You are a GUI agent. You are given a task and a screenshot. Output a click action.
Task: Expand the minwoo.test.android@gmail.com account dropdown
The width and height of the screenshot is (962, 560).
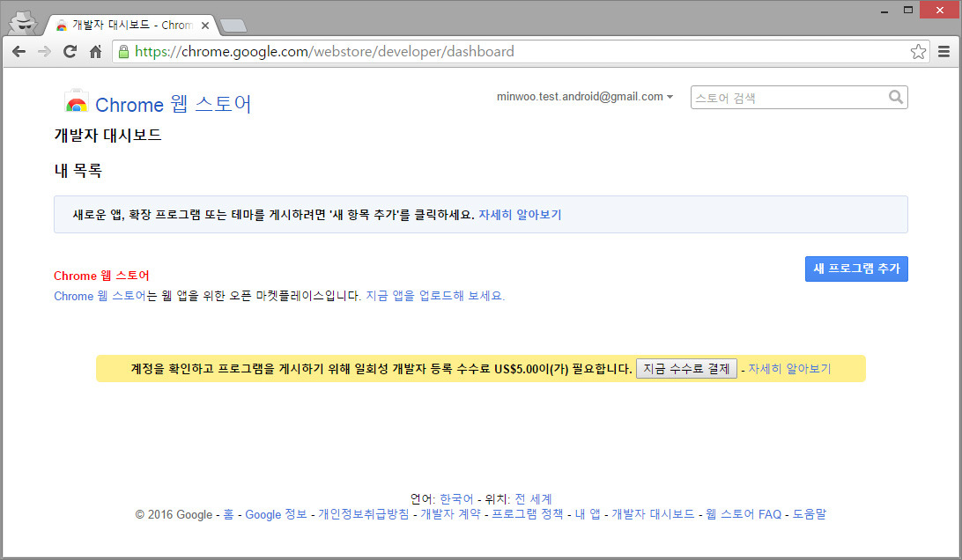(x=585, y=96)
